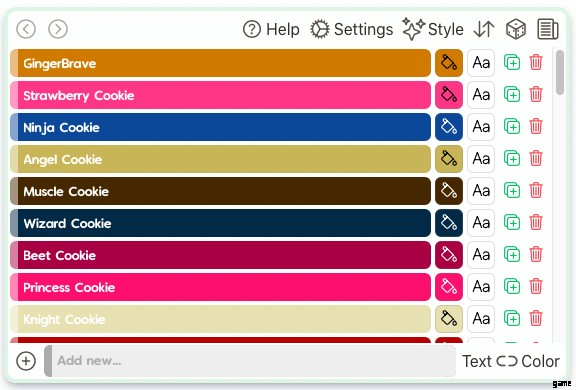This screenshot has width=576, height=390.
Task: Open the Help menu
Action: coord(271,29)
